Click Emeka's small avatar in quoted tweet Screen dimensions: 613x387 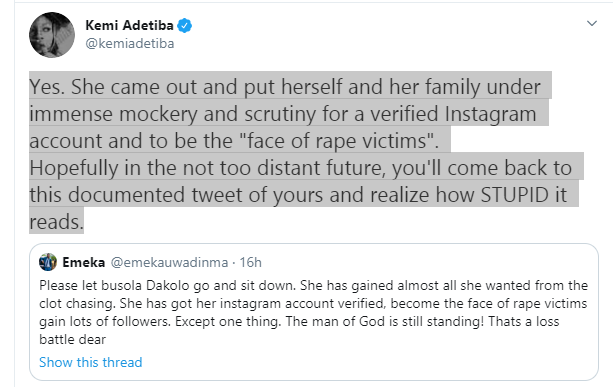(x=48, y=262)
